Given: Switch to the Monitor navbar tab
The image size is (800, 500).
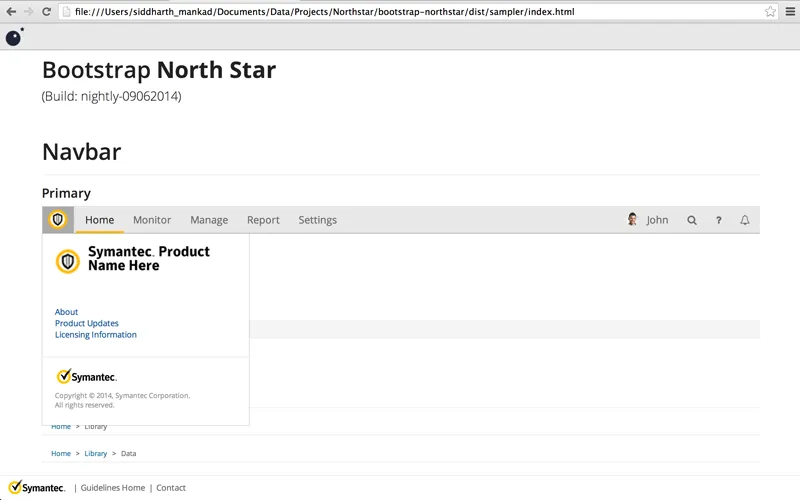Looking at the screenshot, I should pos(152,220).
